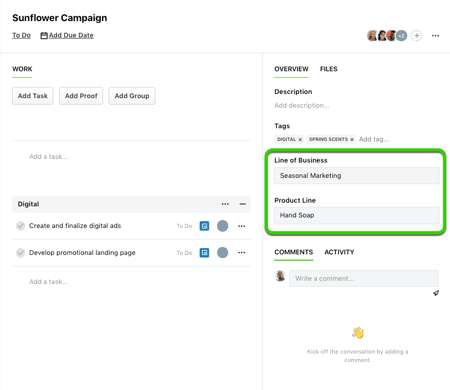This screenshot has height=390, width=450.
Task: Switch to the COMMENTS tab
Action: (x=294, y=252)
